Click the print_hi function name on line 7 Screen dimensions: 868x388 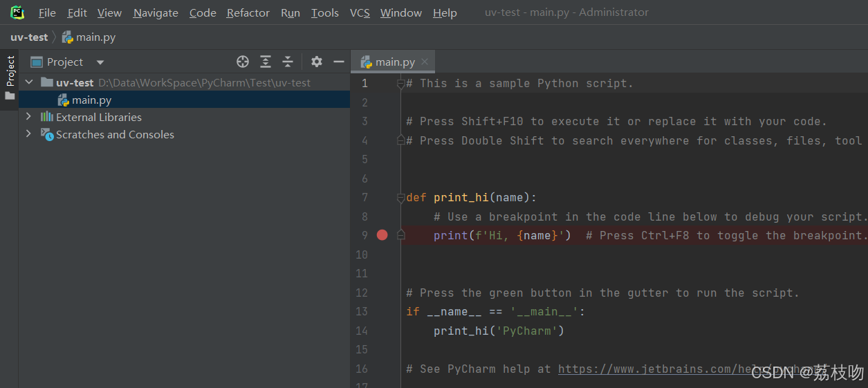(461, 197)
